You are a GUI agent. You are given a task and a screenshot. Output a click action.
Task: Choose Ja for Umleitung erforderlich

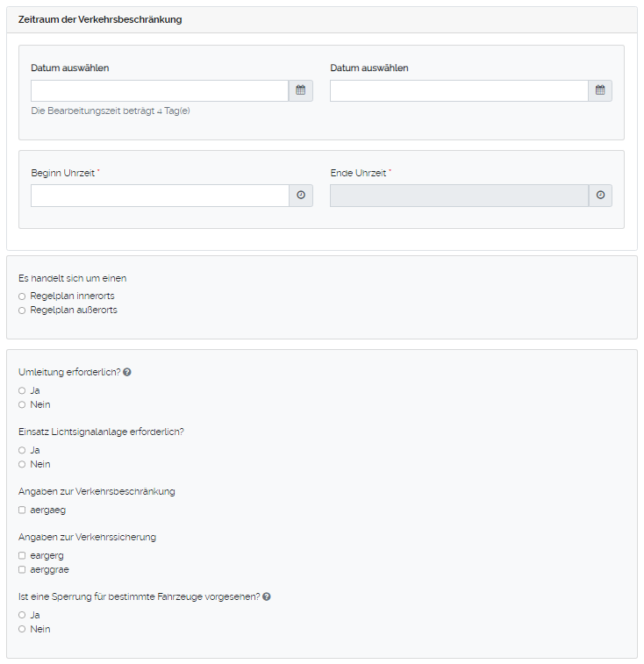coord(22,390)
